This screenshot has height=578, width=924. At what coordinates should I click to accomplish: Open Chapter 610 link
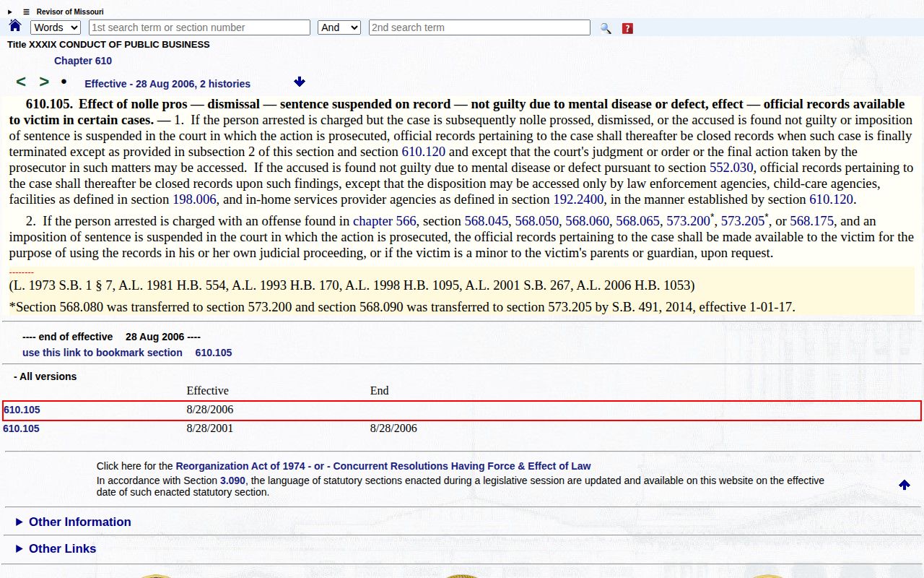[83, 61]
